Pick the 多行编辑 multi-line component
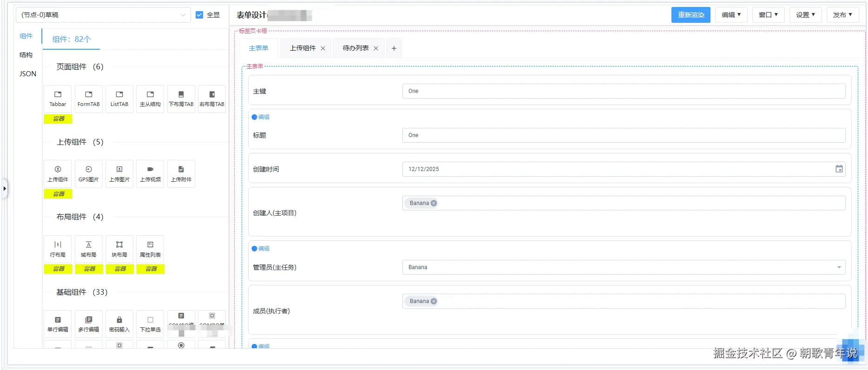Screen dimensions: 868x370 pos(88,324)
